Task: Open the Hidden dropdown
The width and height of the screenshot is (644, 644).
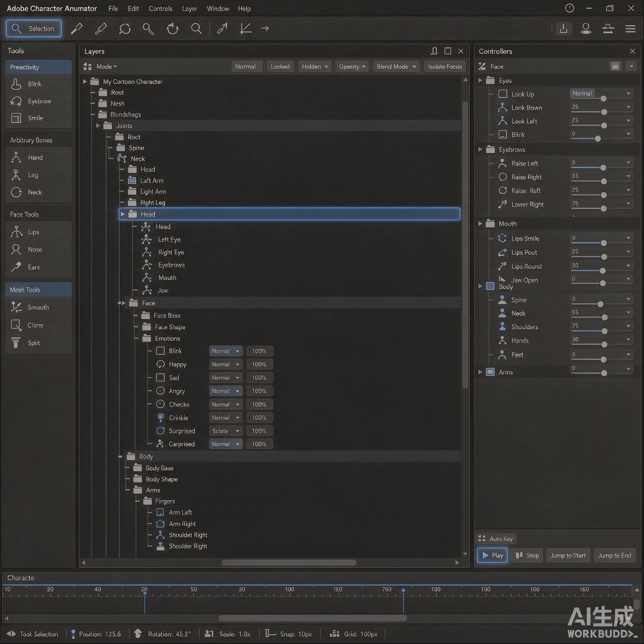Action: [x=315, y=67]
